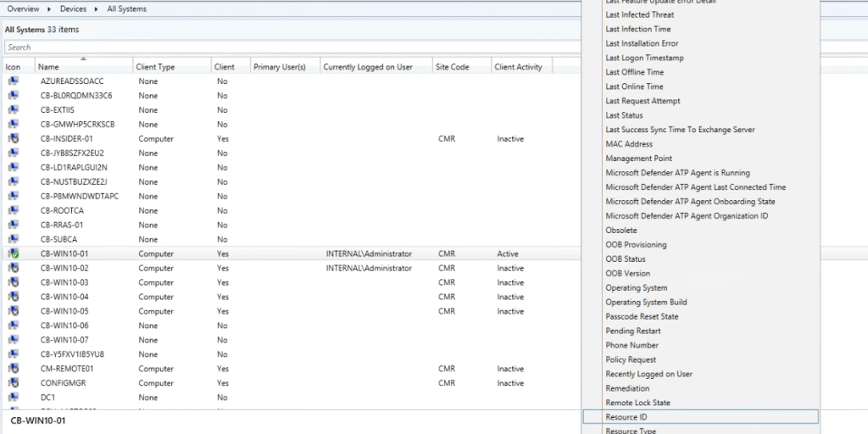868x434 pixels.
Task: Click the DC1 device icon
Action: click(x=14, y=398)
